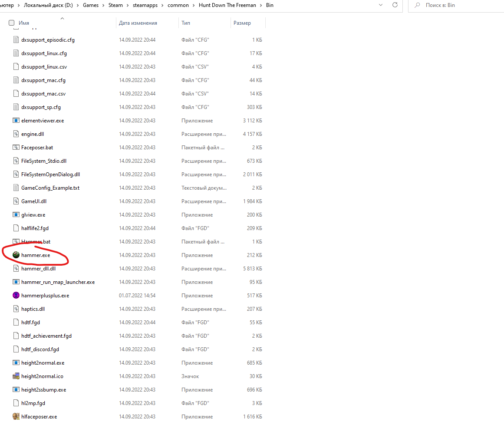Viewport: 504px width, 428px height.
Task: Click the GameUI.dll file icon
Action: point(16,201)
